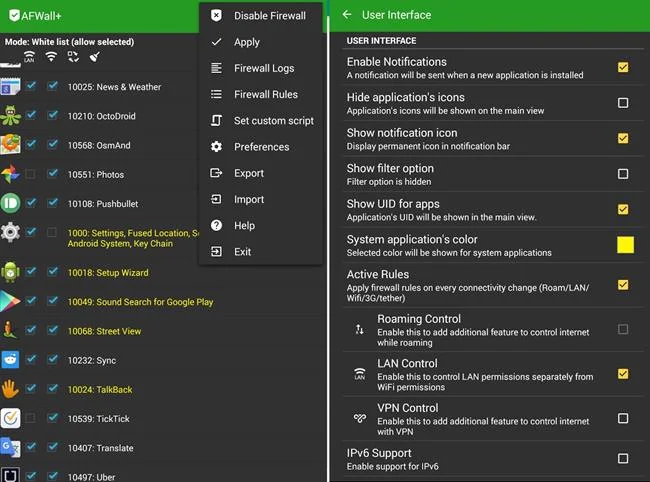Toggle LAN Control checkbox

click(x=623, y=374)
